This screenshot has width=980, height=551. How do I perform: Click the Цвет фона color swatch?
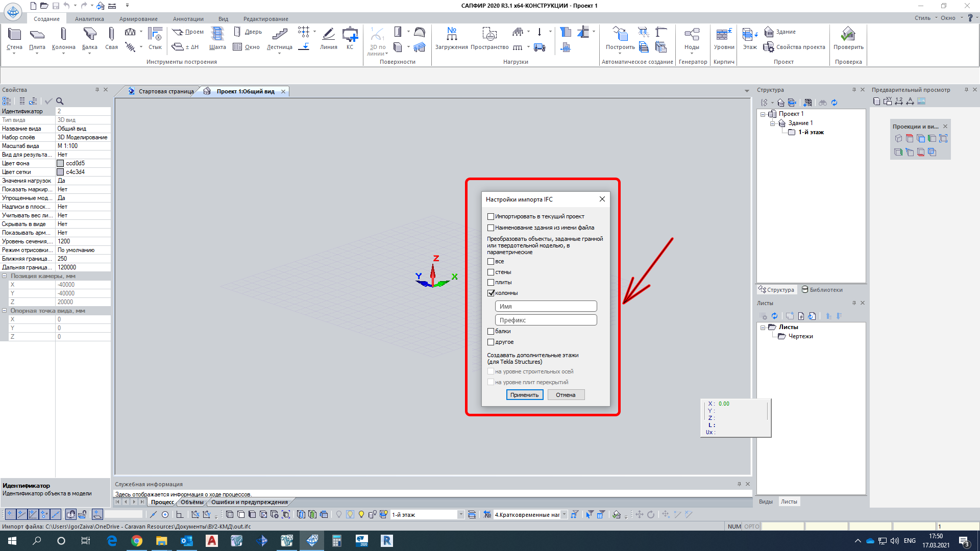click(60, 163)
